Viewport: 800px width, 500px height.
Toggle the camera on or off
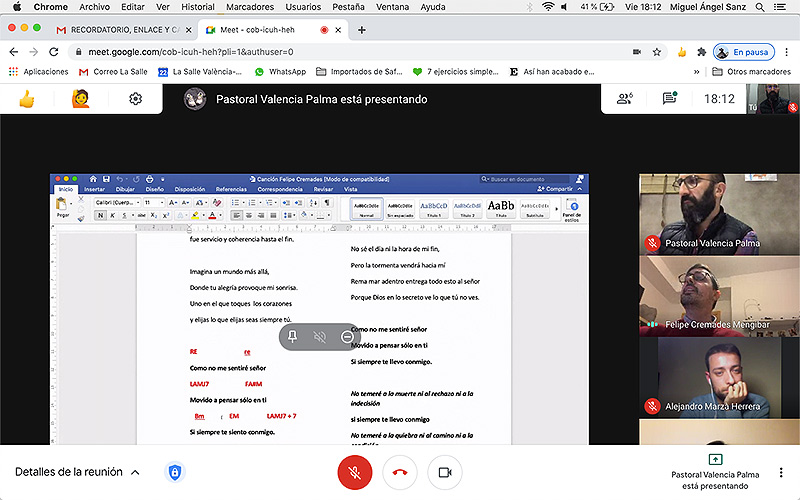click(445, 472)
